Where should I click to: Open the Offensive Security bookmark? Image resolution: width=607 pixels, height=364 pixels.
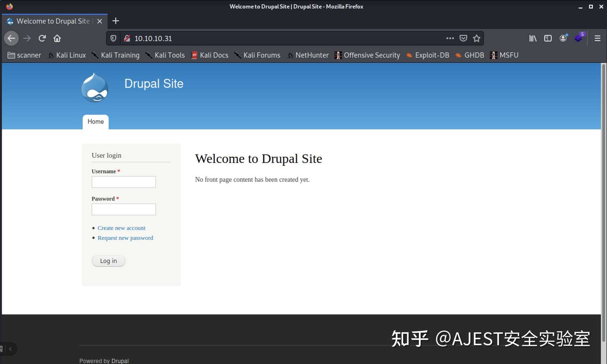(367, 55)
